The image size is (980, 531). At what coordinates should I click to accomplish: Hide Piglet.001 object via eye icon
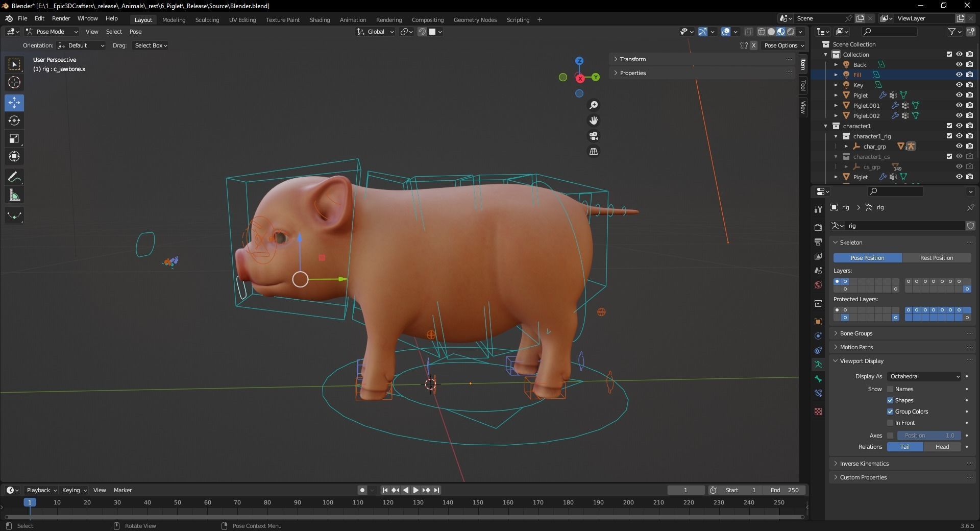[959, 105]
